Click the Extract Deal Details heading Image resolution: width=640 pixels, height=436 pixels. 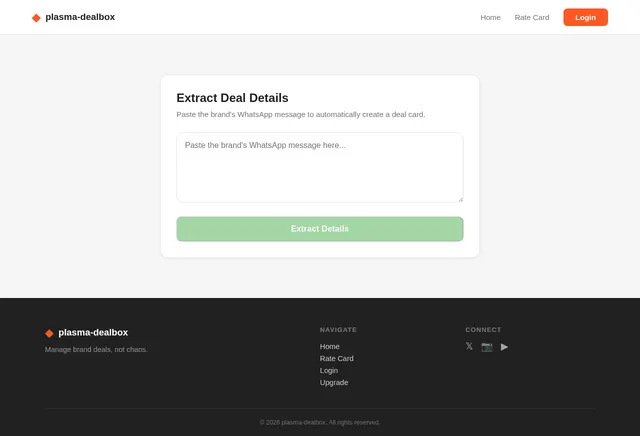tap(232, 98)
